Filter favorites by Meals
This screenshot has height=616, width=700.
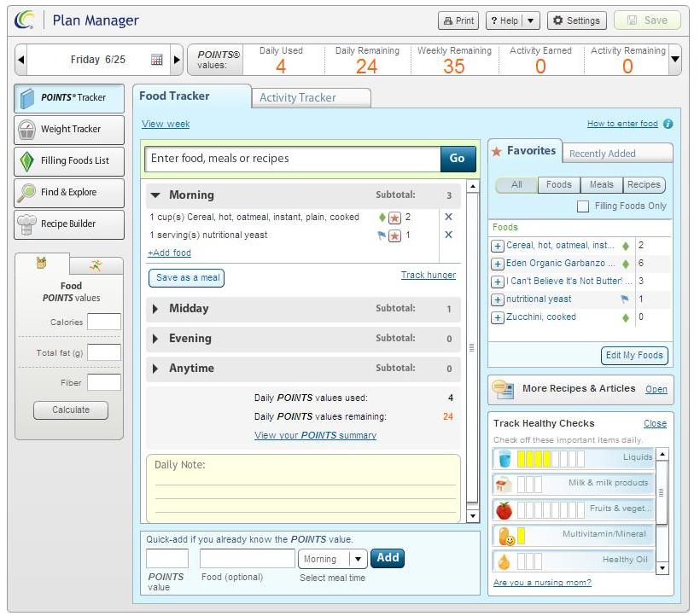click(x=601, y=184)
